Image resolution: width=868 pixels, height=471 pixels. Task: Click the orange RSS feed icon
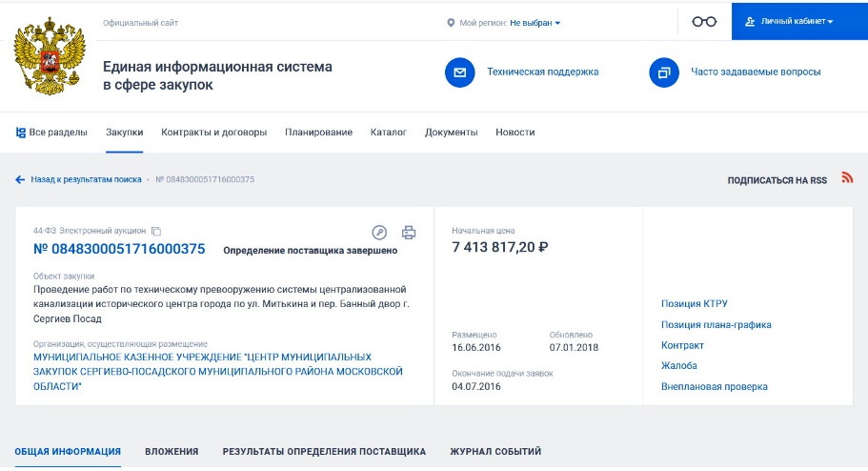click(847, 177)
